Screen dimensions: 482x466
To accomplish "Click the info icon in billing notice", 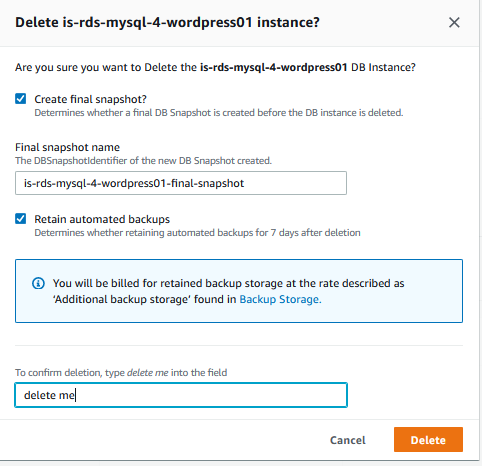I will tap(38, 283).
